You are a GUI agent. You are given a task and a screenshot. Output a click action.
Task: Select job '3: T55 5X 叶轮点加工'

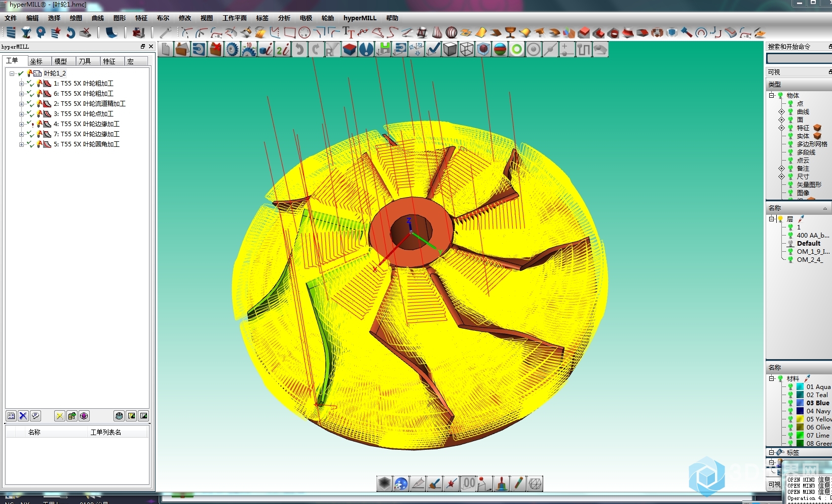pyautogui.click(x=84, y=114)
